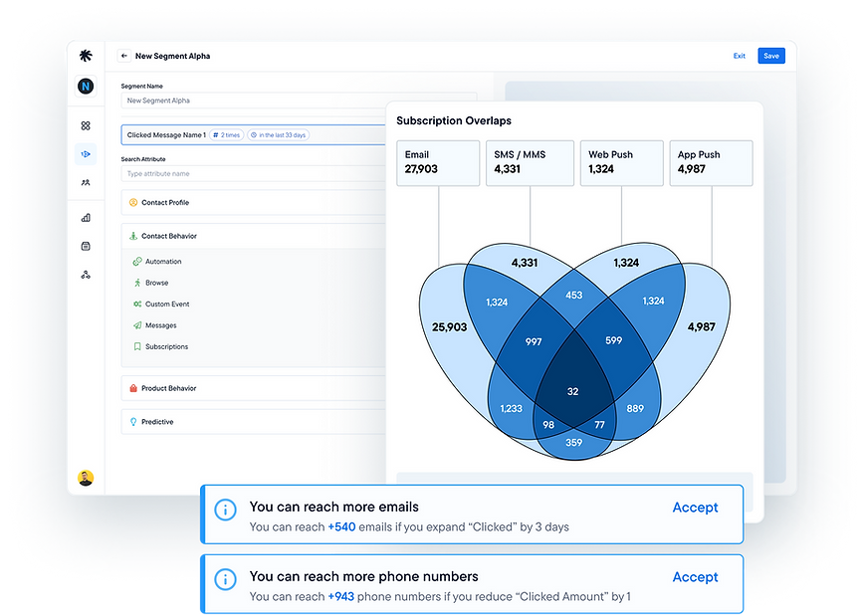This screenshot has height=616, width=862.
Task: Click the Exit link
Action: pyautogui.click(x=740, y=56)
